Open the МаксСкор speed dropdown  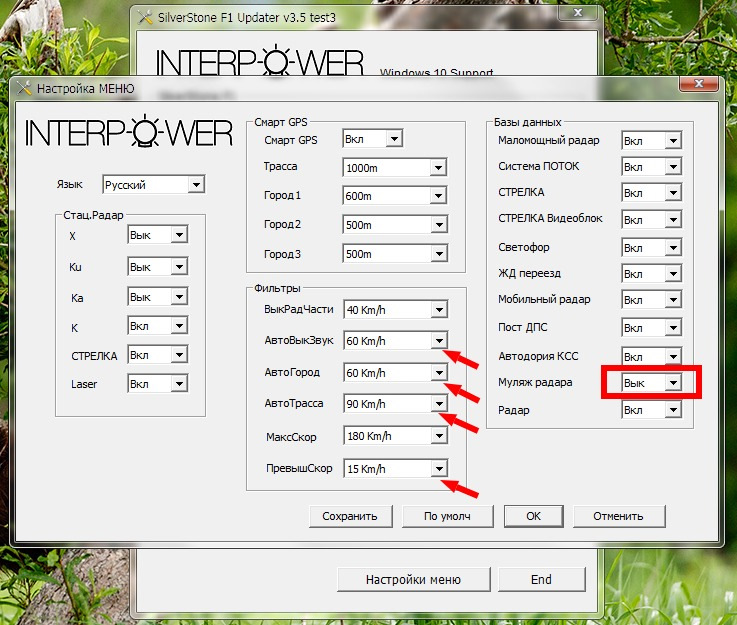[x=395, y=436]
